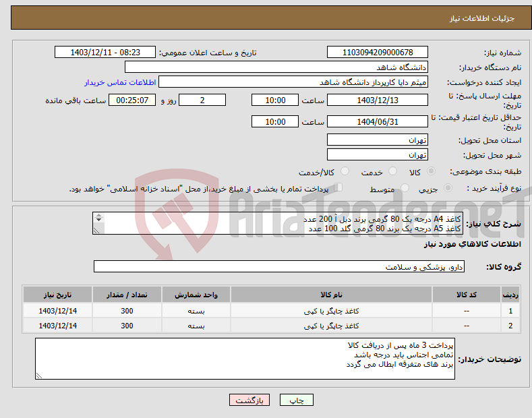Image resolution: width=532 pixels, height=418 pixels.
Task: Click the کد کالا column header
Action: (x=467, y=295)
